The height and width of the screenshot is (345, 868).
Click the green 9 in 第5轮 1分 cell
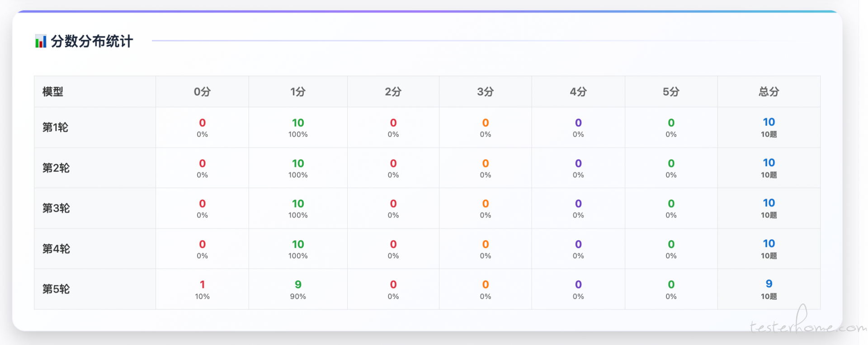pos(298,284)
